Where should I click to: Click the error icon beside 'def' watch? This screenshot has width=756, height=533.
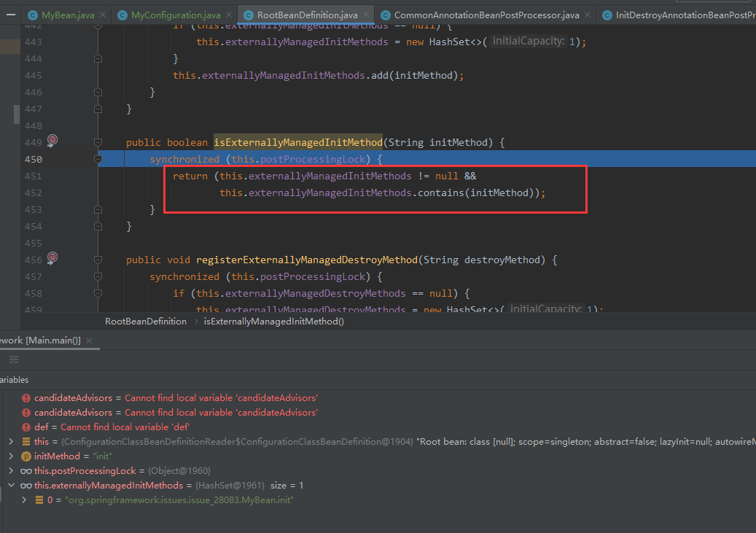click(26, 427)
